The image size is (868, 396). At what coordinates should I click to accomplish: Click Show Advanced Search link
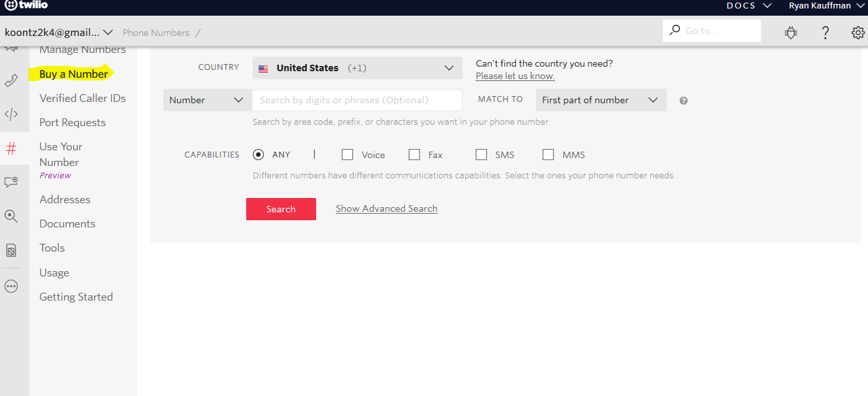[387, 208]
